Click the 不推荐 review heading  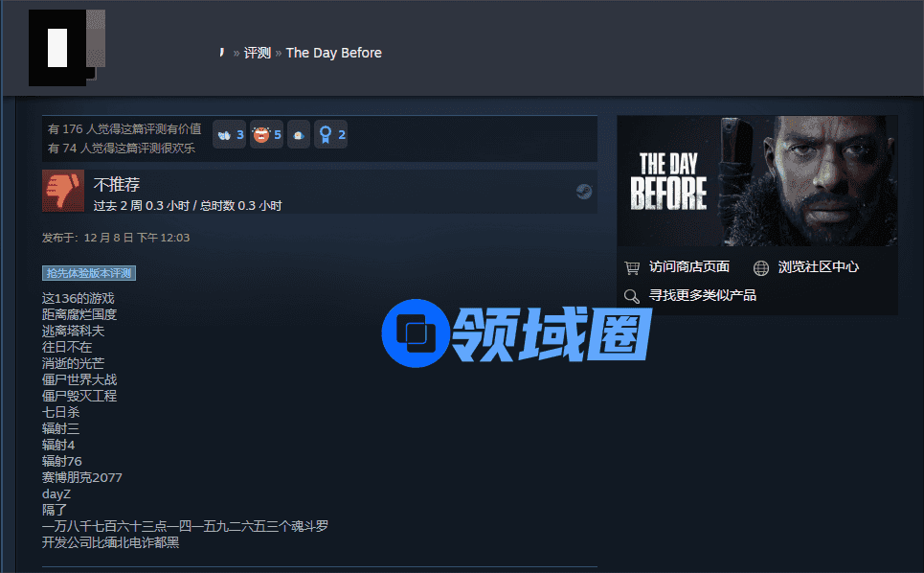[x=117, y=185]
